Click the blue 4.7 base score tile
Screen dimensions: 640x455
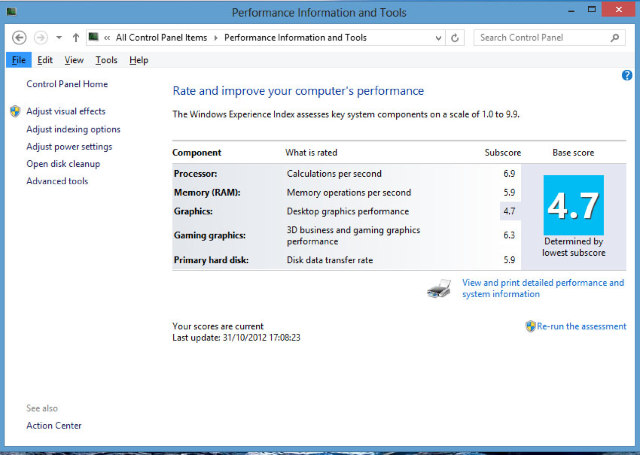point(574,204)
